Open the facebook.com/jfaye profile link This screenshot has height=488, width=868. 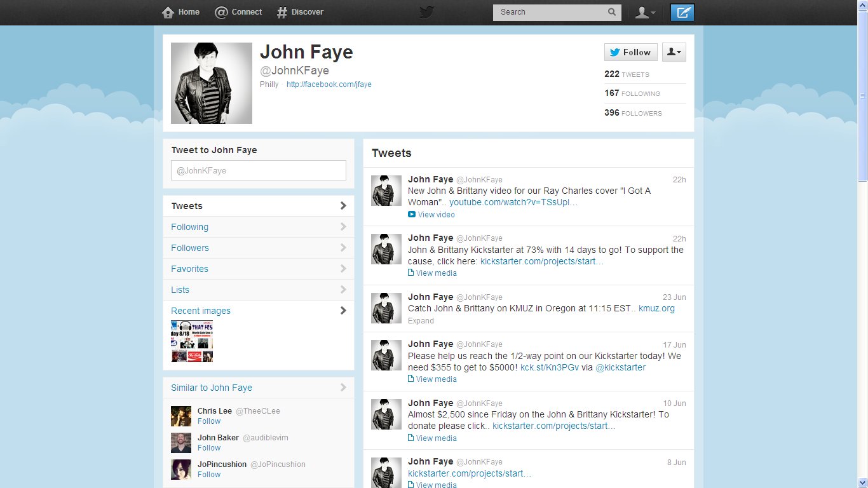[x=329, y=85]
